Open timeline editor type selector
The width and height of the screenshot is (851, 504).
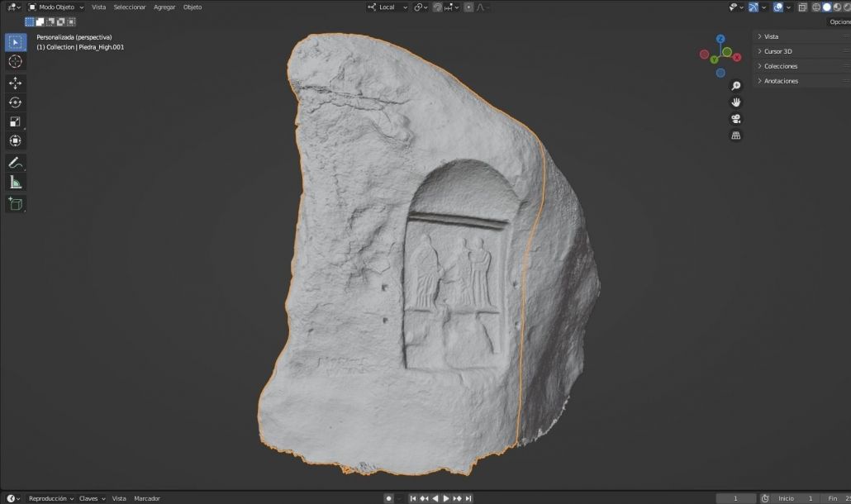(13, 498)
